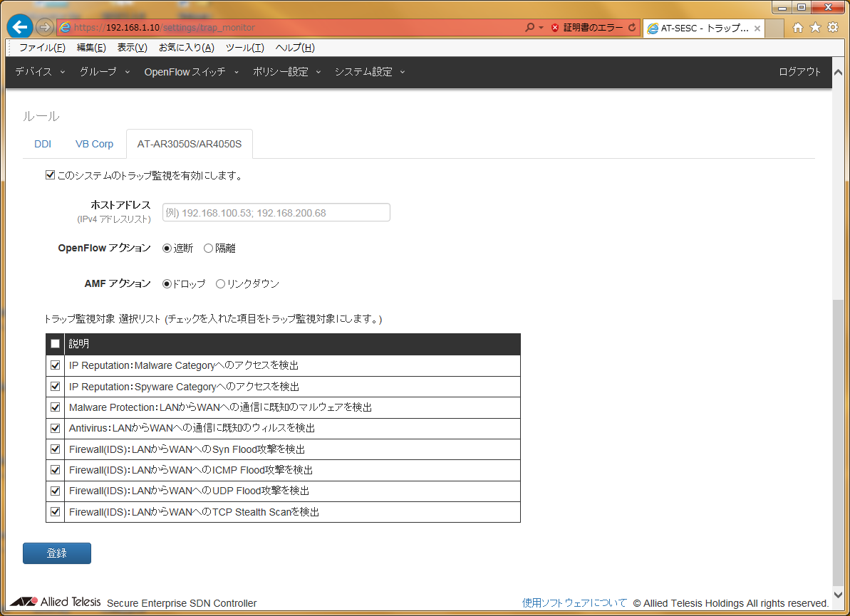The height and width of the screenshot is (616, 850).
Task: Open the 編集(E) menu
Action: 91,48
